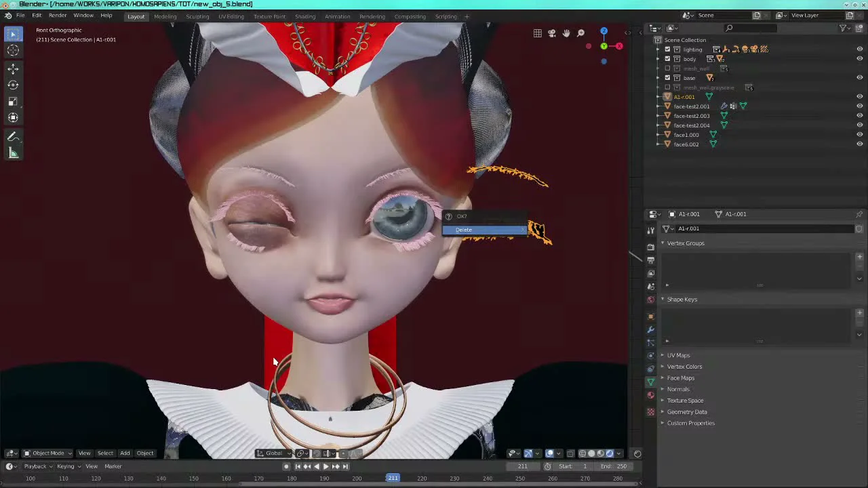Activate the Scale tool
The image size is (868, 488).
[x=13, y=102]
